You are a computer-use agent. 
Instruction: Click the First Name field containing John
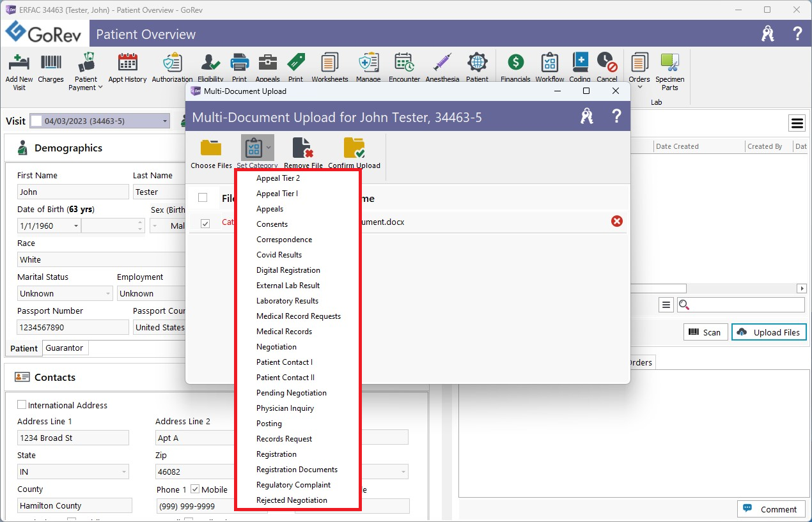click(x=73, y=192)
